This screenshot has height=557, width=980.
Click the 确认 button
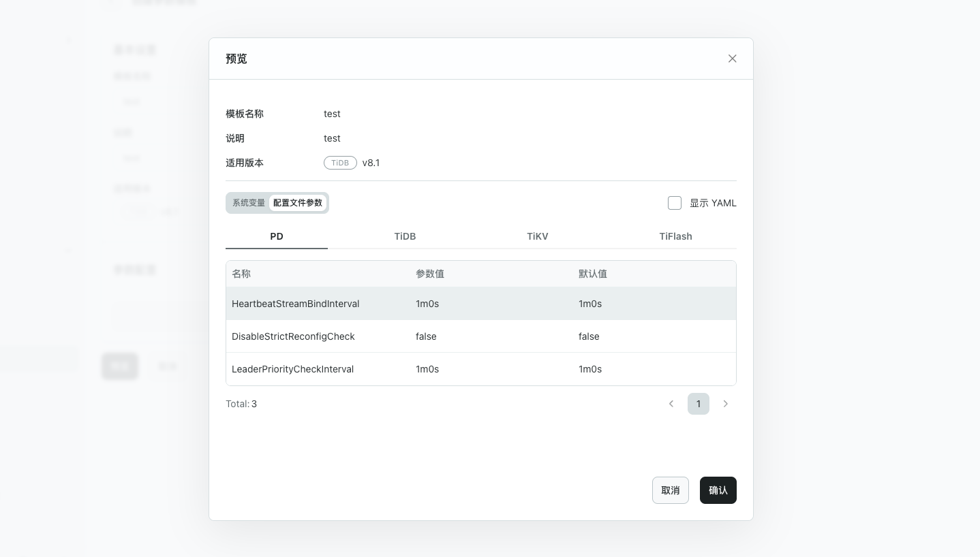pos(718,490)
